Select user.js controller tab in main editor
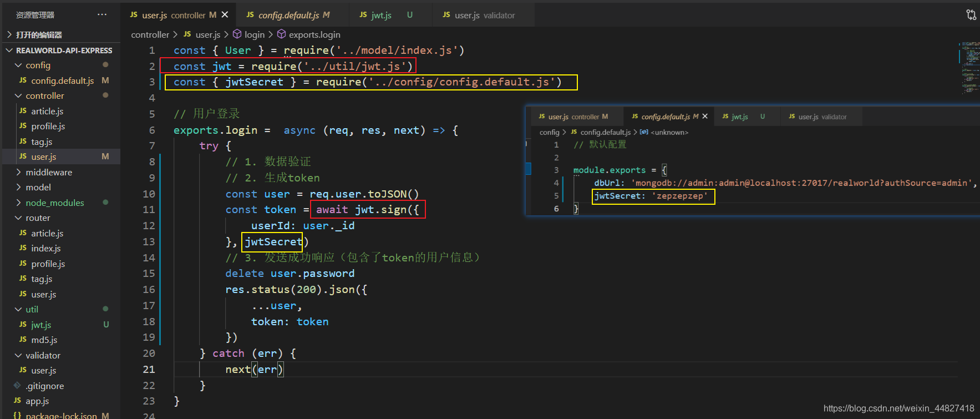 tap(173, 15)
